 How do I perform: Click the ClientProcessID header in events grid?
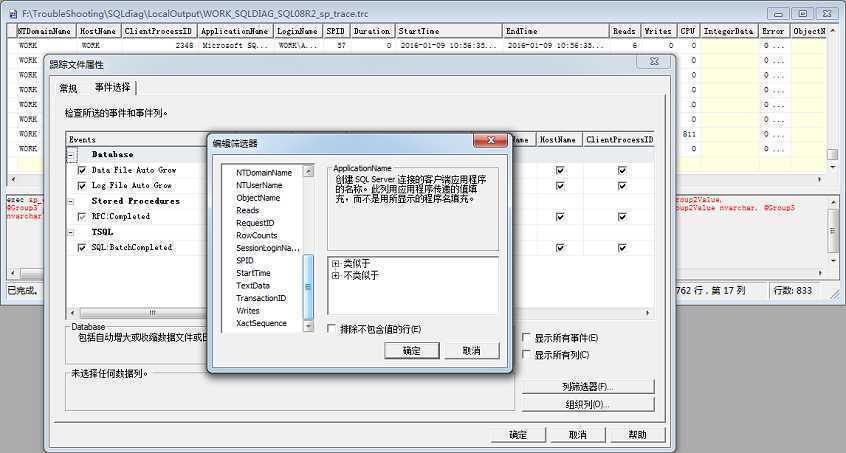click(619, 140)
